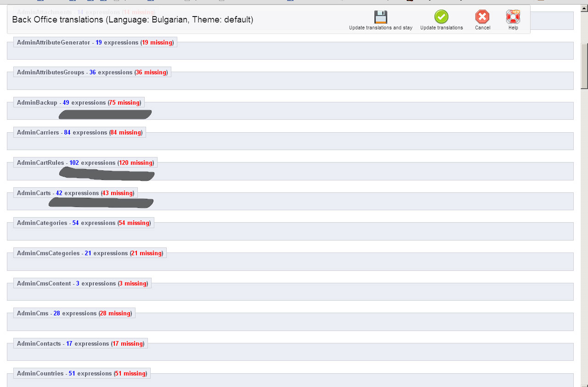Click the '28 missing' red text
Viewport: 588px width, 387px height.
[x=115, y=313]
